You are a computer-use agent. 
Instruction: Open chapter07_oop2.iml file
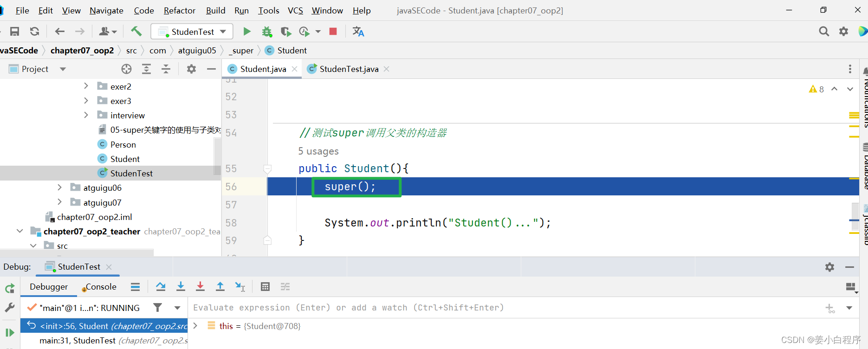(94, 217)
